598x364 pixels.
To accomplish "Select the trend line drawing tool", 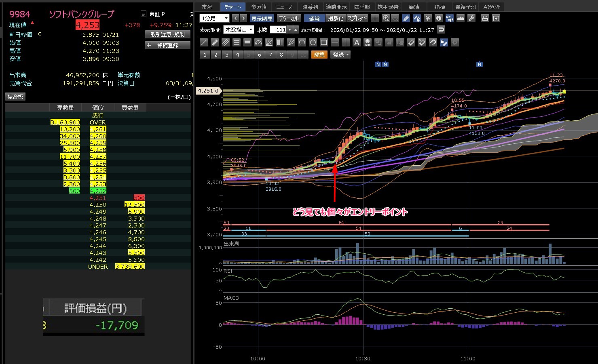I will (204, 42).
